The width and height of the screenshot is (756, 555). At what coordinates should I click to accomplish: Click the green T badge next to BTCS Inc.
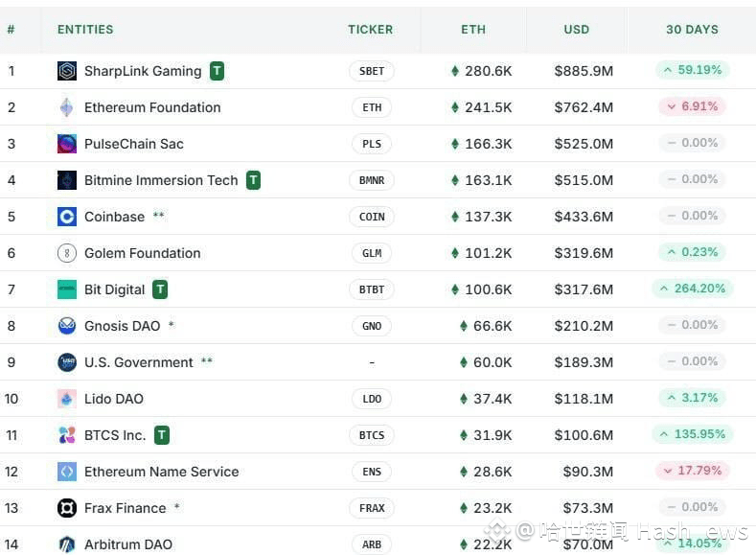pos(162,435)
